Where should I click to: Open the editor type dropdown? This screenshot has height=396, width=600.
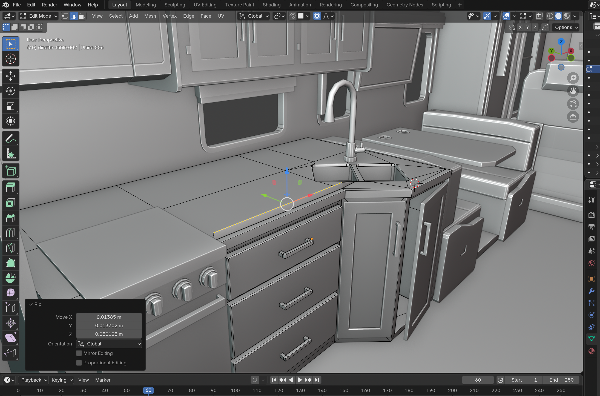click(x=9, y=16)
